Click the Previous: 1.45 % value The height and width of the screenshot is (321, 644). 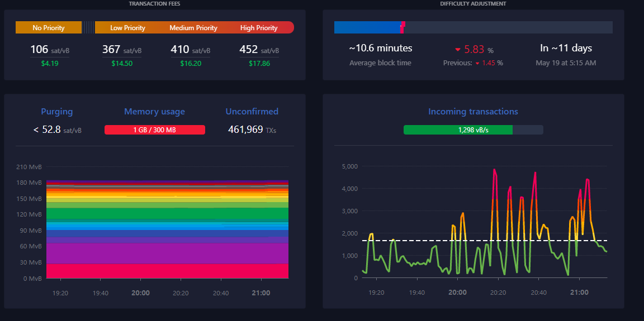pos(473,63)
